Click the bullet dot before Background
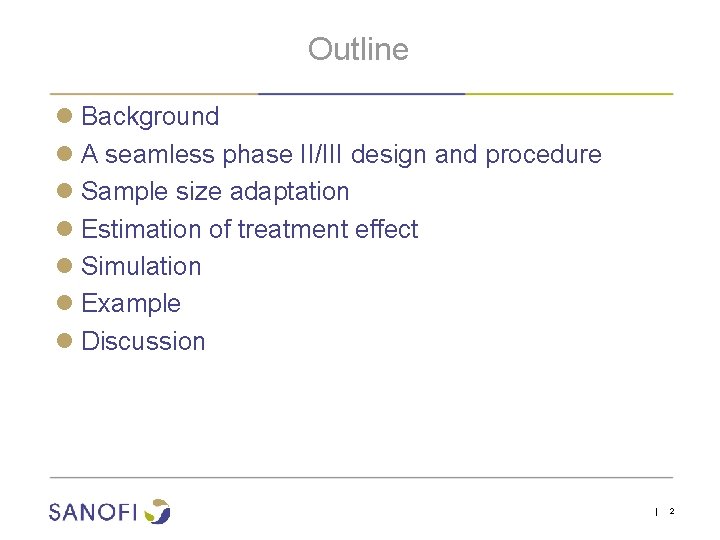 63,117
